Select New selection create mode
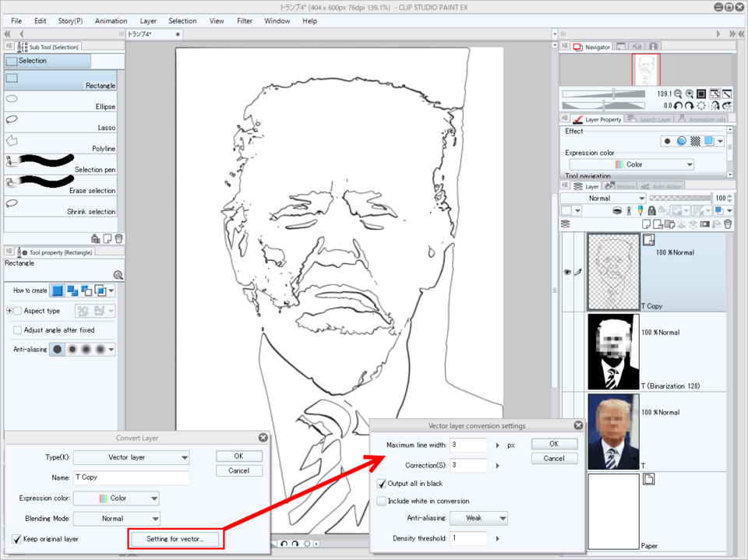The image size is (748, 560). [57, 291]
